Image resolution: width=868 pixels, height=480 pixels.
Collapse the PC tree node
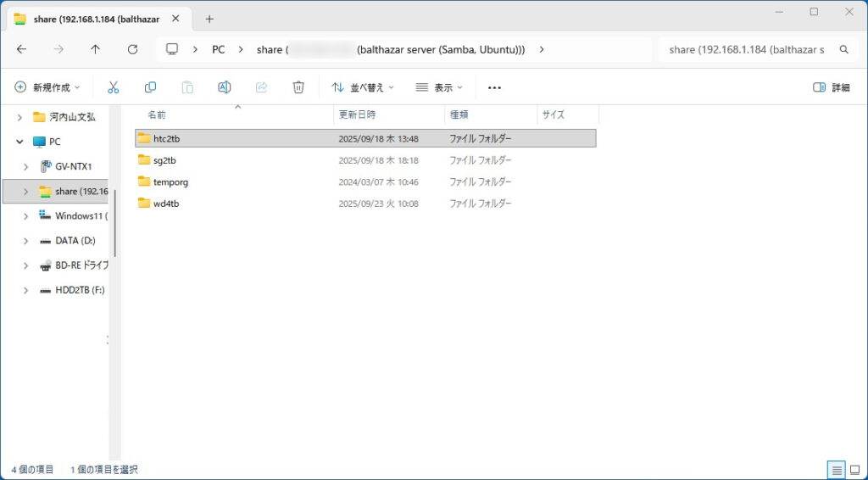point(19,142)
